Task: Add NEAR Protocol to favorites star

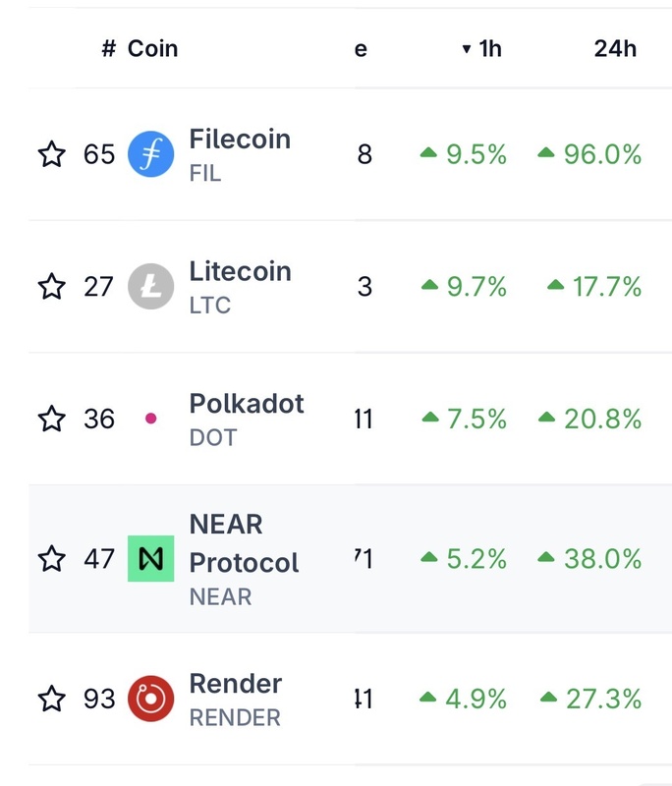Action: point(51,559)
